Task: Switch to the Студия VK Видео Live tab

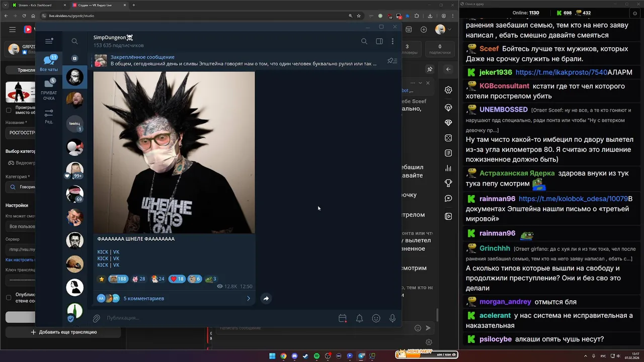Action: click(x=98, y=5)
